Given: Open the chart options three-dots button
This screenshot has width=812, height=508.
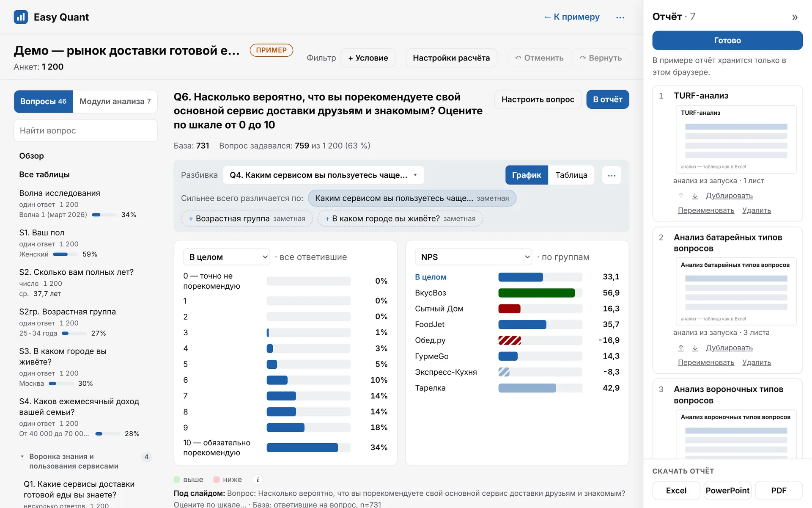Looking at the screenshot, I should click(612, 175).
